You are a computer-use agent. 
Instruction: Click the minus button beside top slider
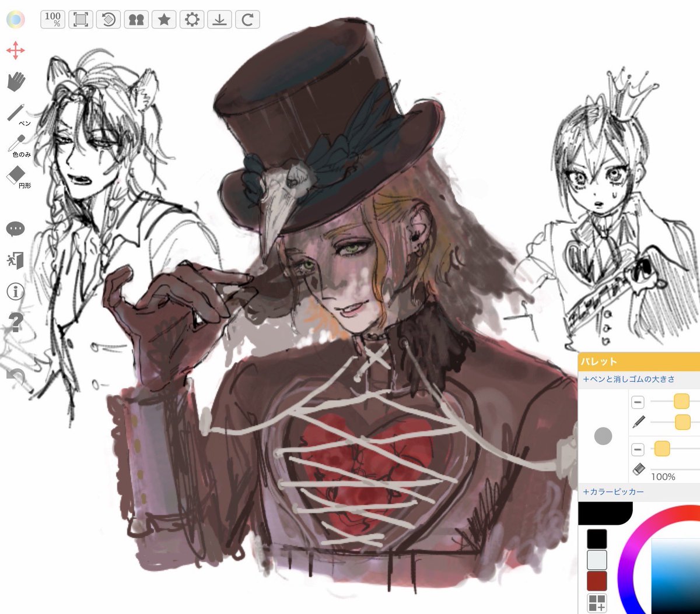point(638,402)
